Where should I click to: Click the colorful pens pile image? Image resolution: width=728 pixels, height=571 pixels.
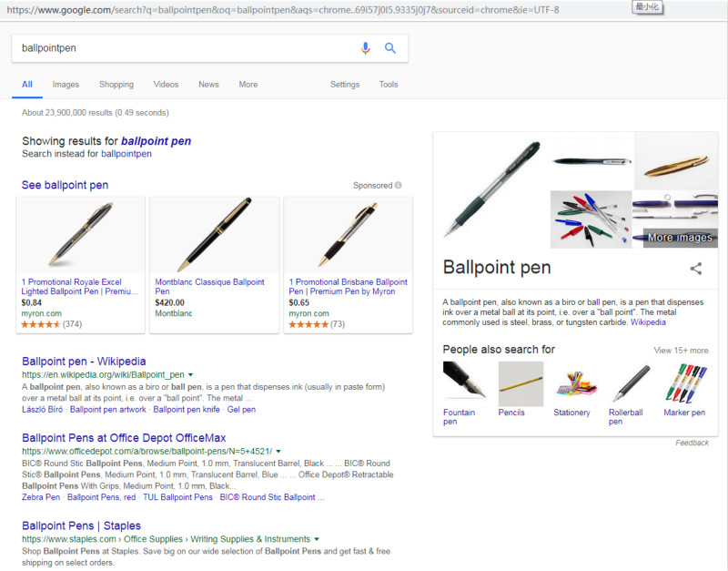click(x=591, y=219)
